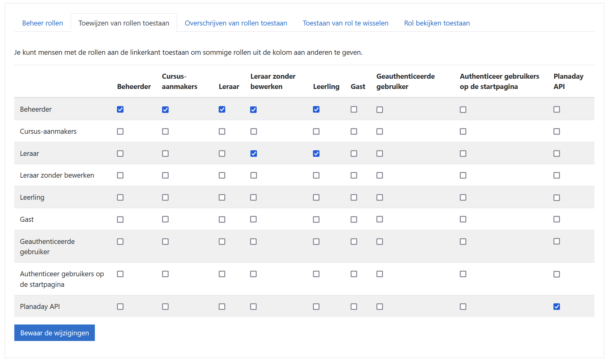Enable Leerling row Gast column checkbox
Screen dimensions: 606x364
pos(354,197)
